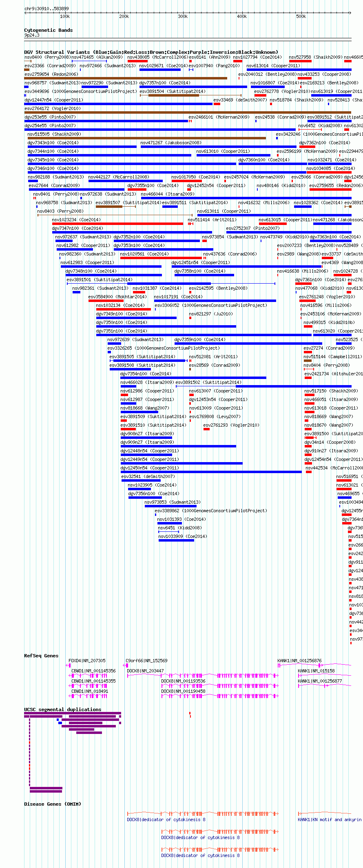Viewport: 363px width, 868px height.
Task: Click variant dgv253e55 (Pinto2007)
Action: tap(50, 117)
